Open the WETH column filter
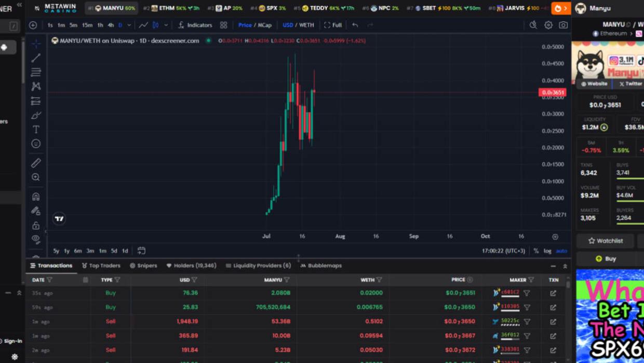 tap(379, 280)
